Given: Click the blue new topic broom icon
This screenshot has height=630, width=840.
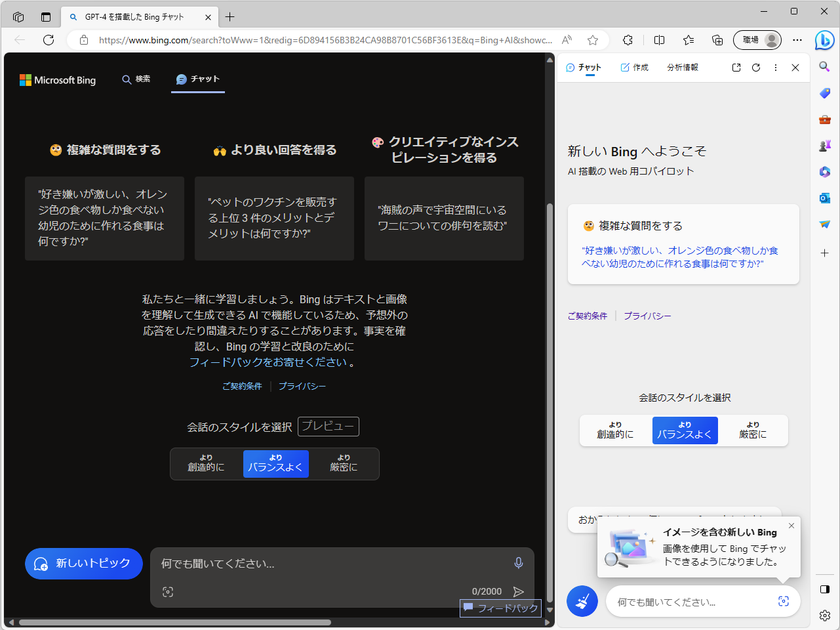Looking at the screenshot, I should tap(582, 601).
